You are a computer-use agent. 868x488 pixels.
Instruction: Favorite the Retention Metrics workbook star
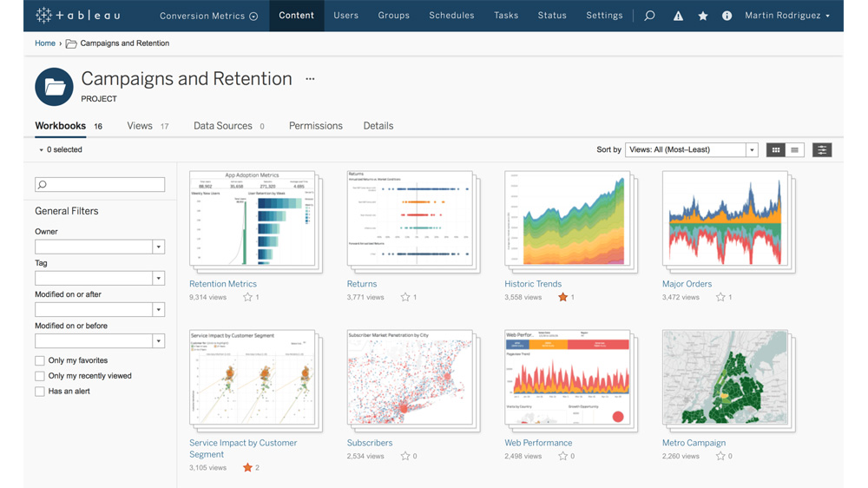coord(247,297)
